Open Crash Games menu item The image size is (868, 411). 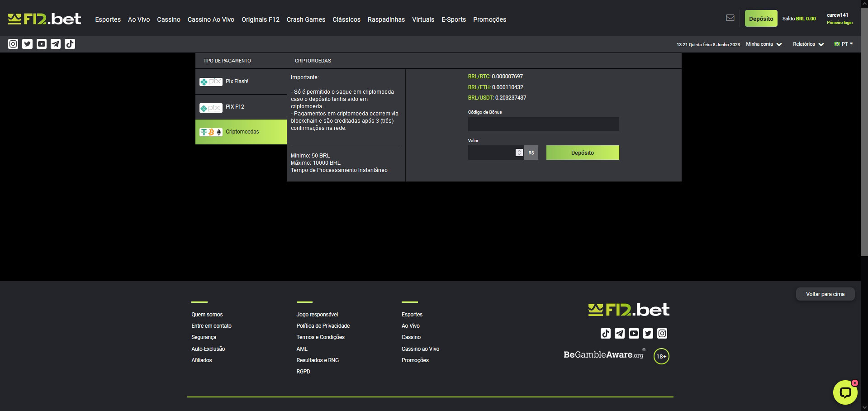pos(306,19)
